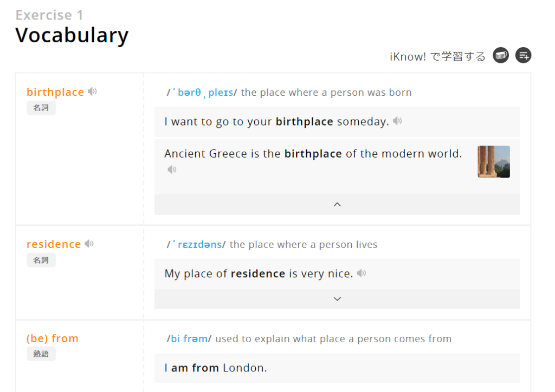The width and height of the screenshot is (555, 392).
Task: Play audio for the word birthplace
Action: (x=92, y=92)
